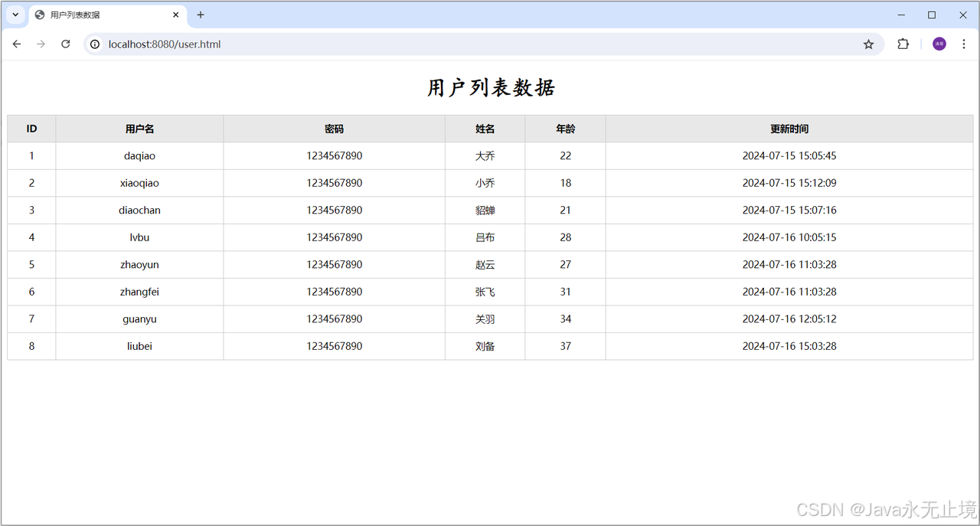The width and height of the screenshot is (980, 526).
Task: Click age value 31 in zhangfei row
Action: [566, 292]
